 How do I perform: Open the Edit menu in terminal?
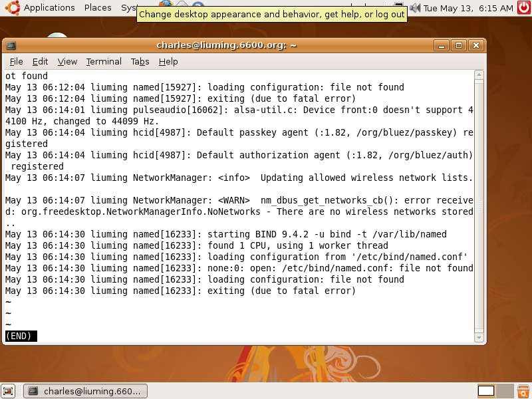pos(40,61)
